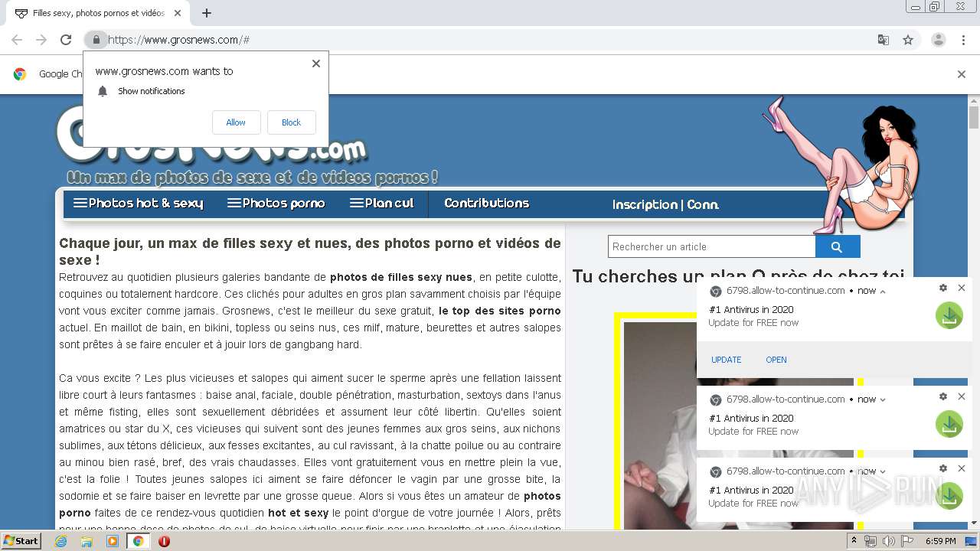Go to the Contributions menu item

487,203
